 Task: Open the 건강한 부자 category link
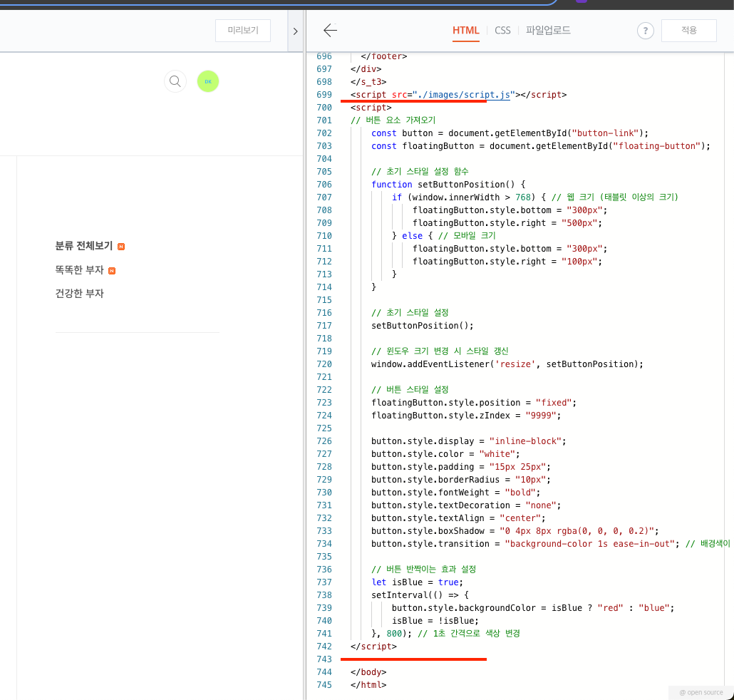[x=80, y=294]
